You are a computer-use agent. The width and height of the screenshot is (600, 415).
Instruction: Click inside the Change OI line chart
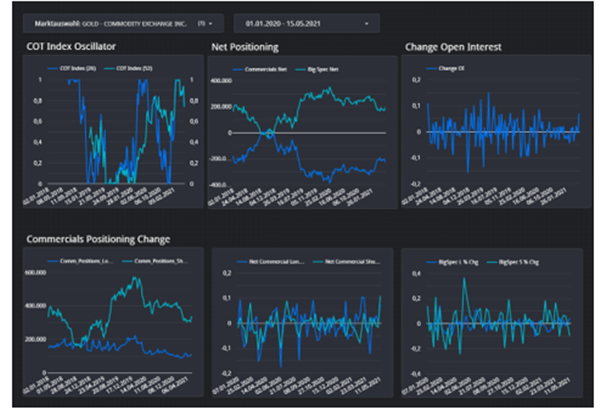496,131
